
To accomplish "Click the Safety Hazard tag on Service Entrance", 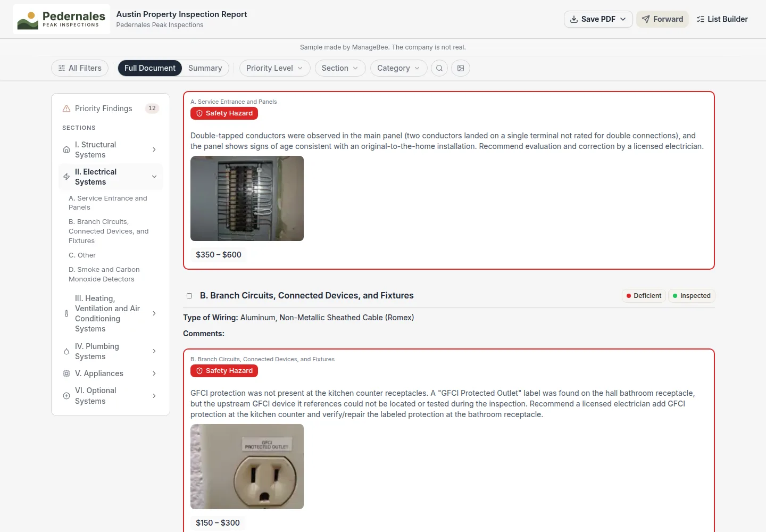I will click(224, 113).
